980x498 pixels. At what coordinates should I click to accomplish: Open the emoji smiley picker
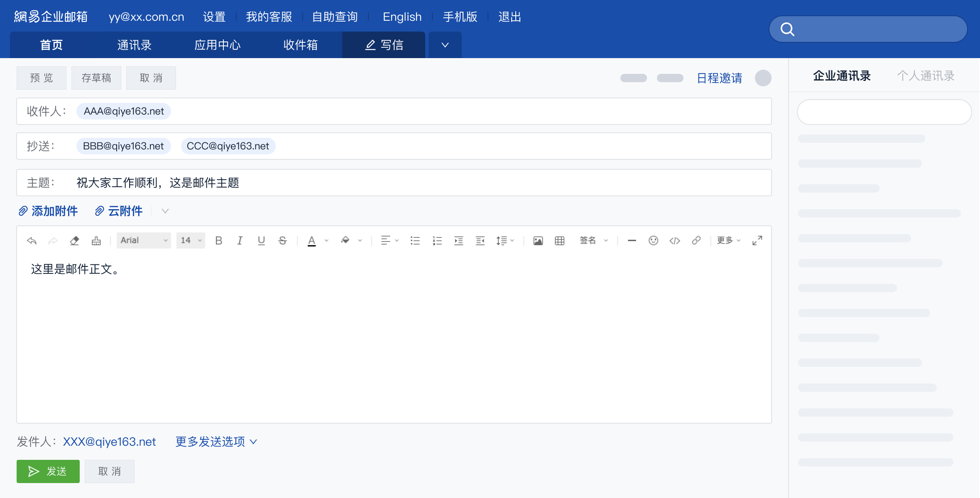click(653, 241)
